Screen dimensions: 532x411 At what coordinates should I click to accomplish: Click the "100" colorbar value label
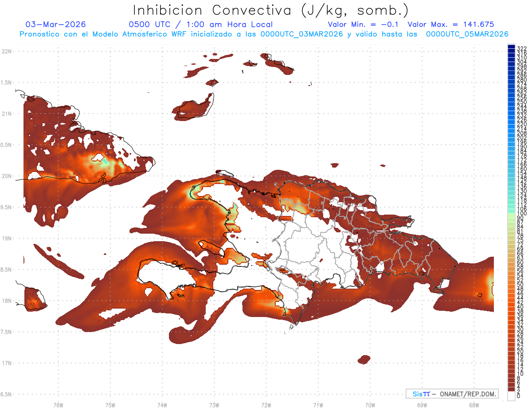522,214
